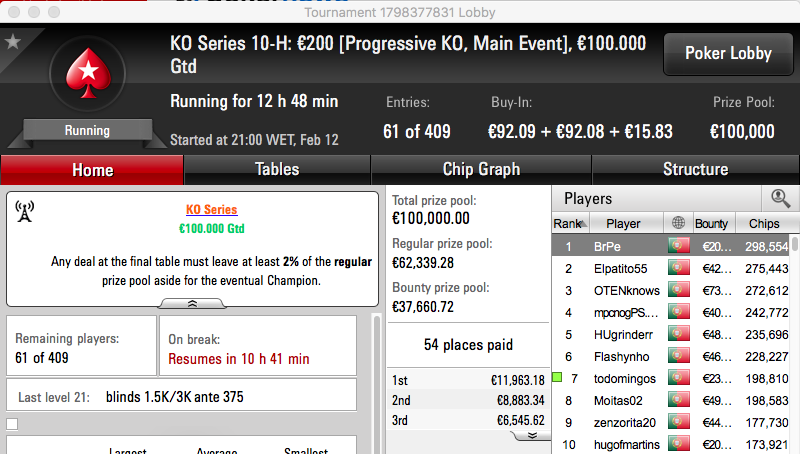Switch to the Chip Graph tab
The height and width of the screenshot is (454, 800).
[481, 169]
